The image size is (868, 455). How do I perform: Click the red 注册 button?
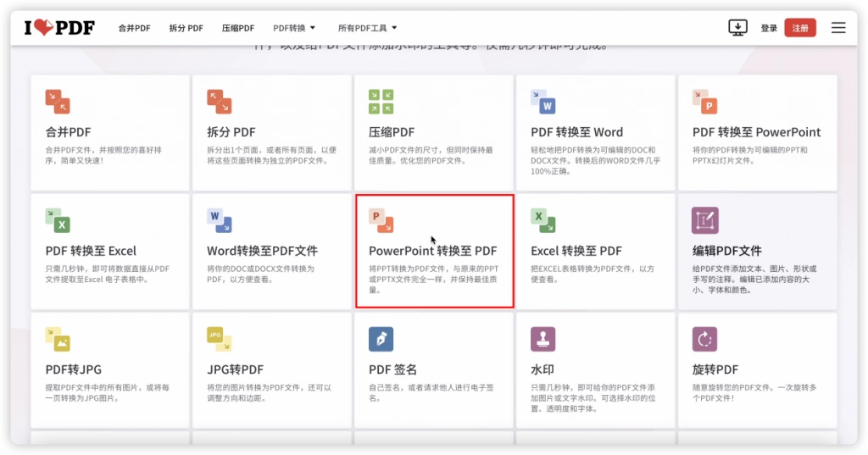(800, 28)
